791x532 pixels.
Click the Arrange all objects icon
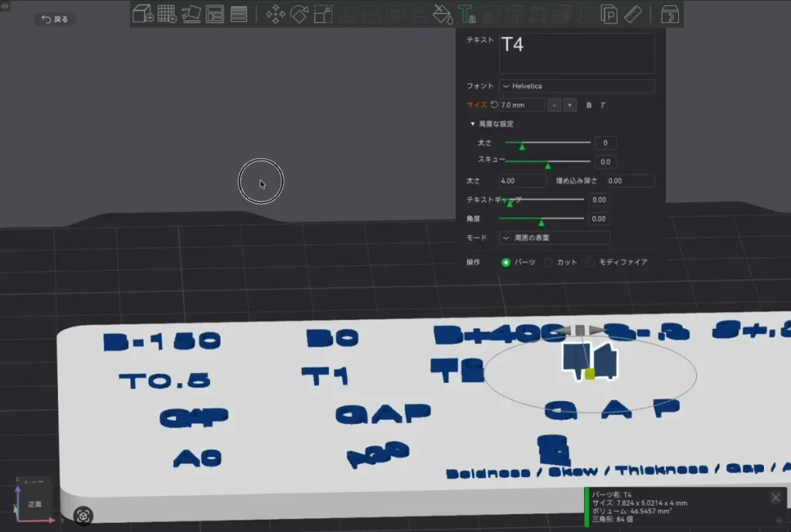(x=215, y=14)
